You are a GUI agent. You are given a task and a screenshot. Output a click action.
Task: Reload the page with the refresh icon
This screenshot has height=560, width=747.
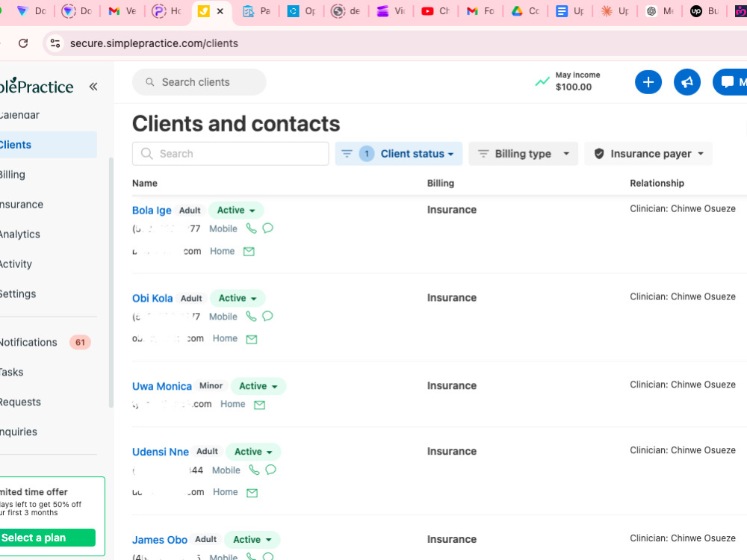[x=23, y=43]
